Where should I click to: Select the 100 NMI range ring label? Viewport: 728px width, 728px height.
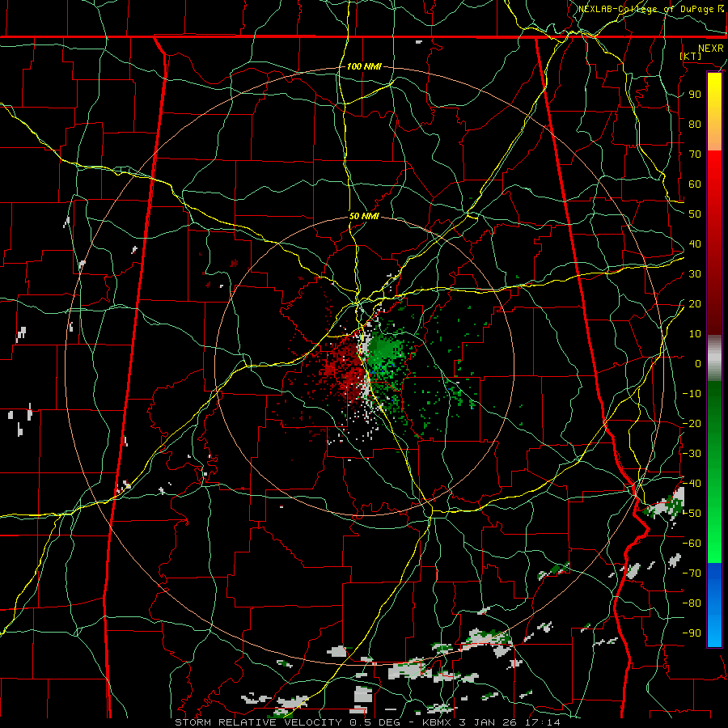[364, 66]
